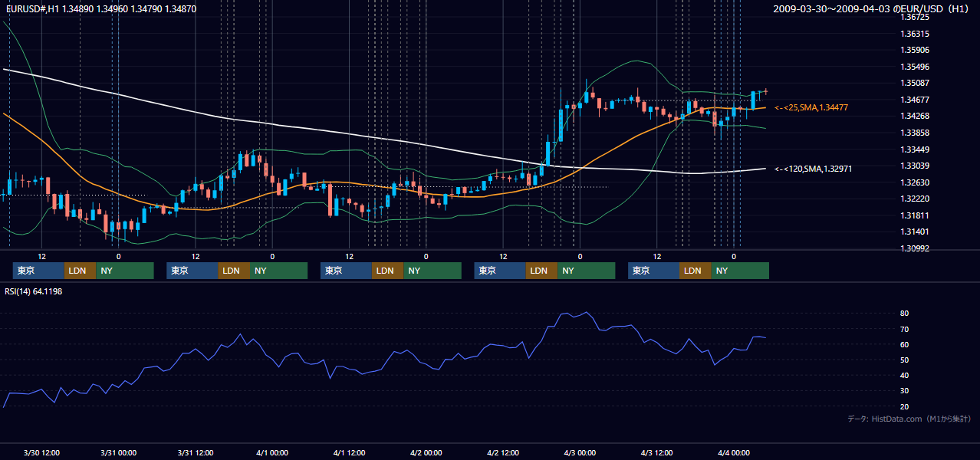This screenshot has height=460, width=980.
Task: Click the RSI level 40 label
Action: tap(905, 375)
